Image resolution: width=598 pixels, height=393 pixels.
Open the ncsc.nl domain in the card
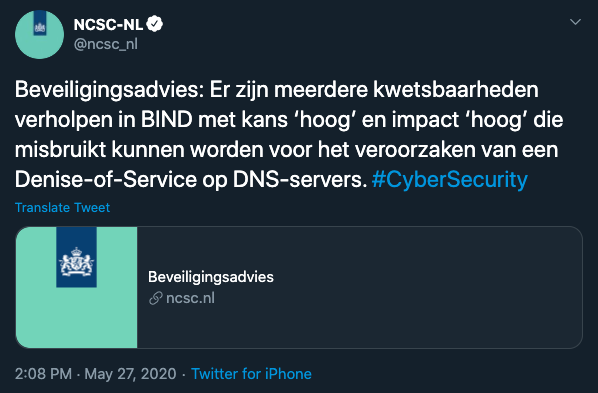click(x=190, y=298)
